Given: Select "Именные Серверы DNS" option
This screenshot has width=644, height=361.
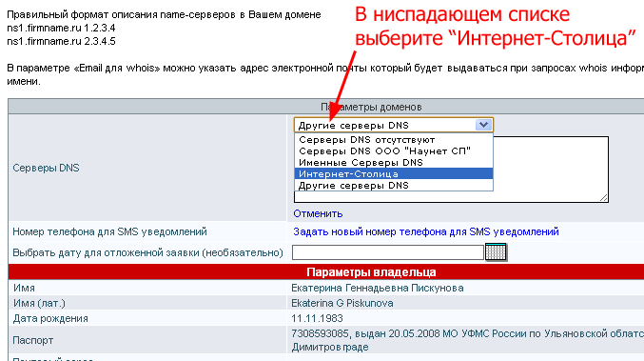Looking at the screenshot, I should pos(394,163).
